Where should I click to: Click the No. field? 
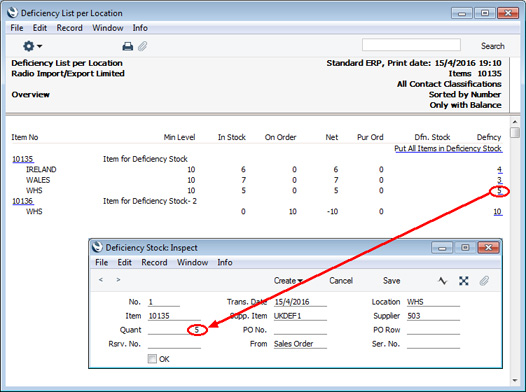coord(164,302)
